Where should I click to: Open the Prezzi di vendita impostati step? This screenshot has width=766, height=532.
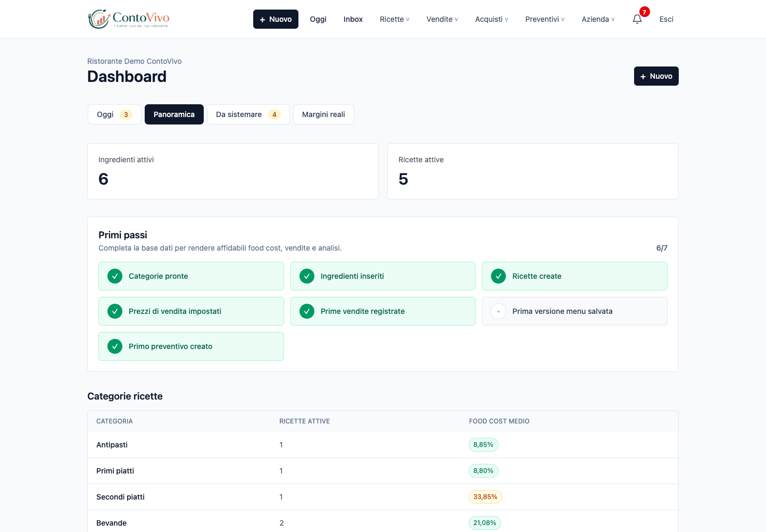[191, 311]
